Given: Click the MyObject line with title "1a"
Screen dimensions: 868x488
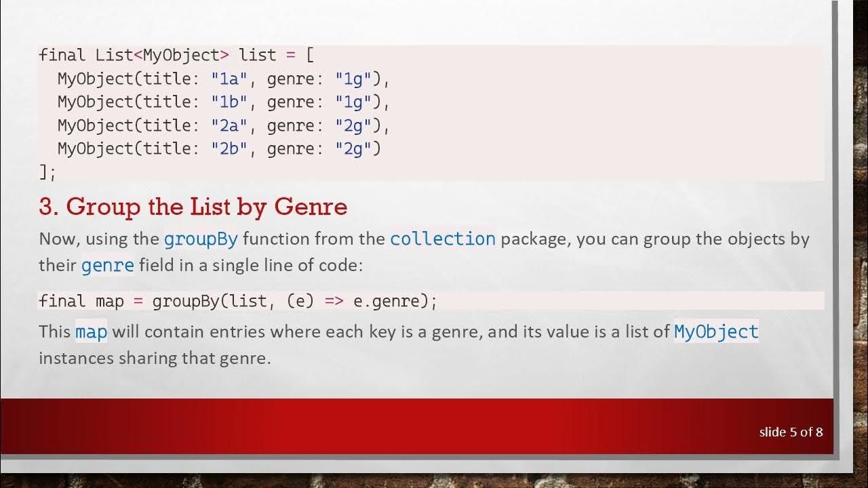Looking at the screenshot, I should point(224,79).
